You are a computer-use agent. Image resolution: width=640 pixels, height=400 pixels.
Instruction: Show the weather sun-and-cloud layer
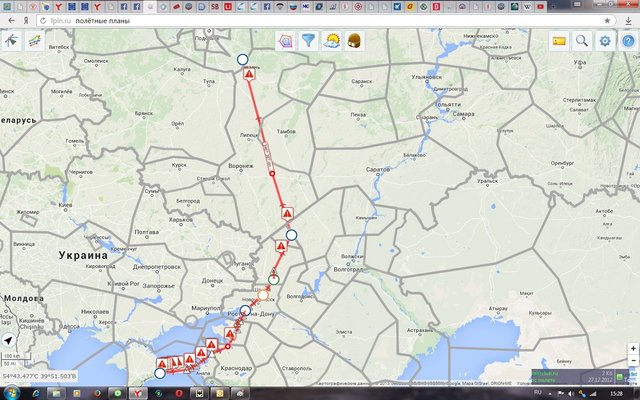click(331, 41)
